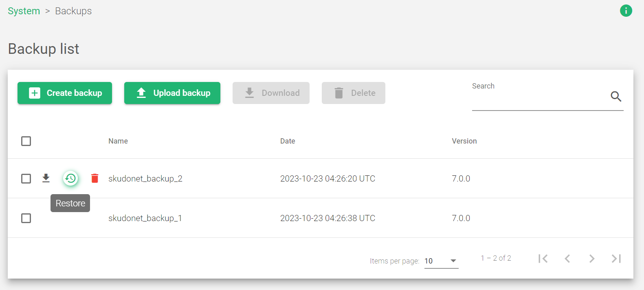The image size is (644, 290).
Task: Sort backups by Date column
Action: (288, 141)
